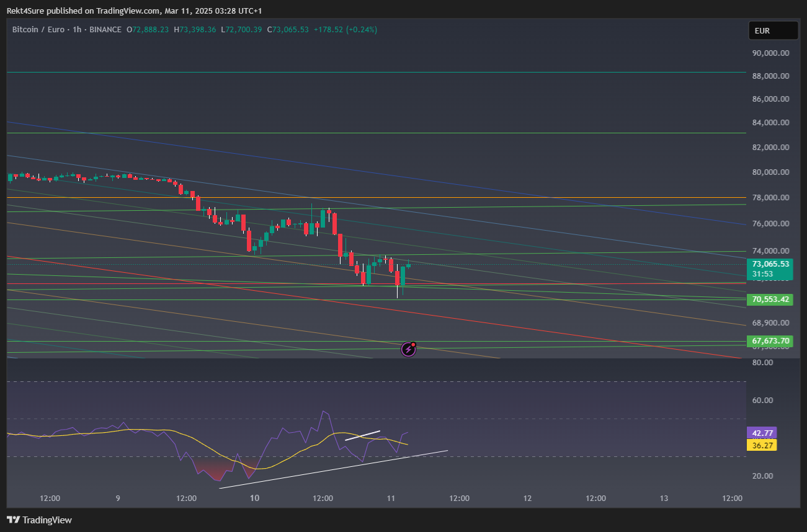807x532 pixels.
Task: Click the 31:53 candle countdown timer
Action: pos(762,273)
